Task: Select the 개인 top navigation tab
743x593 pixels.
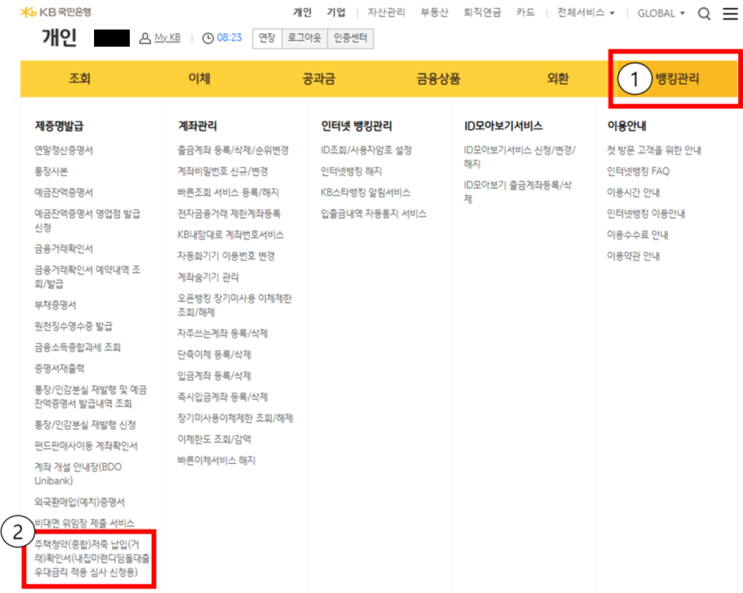Action: [302, 12]
